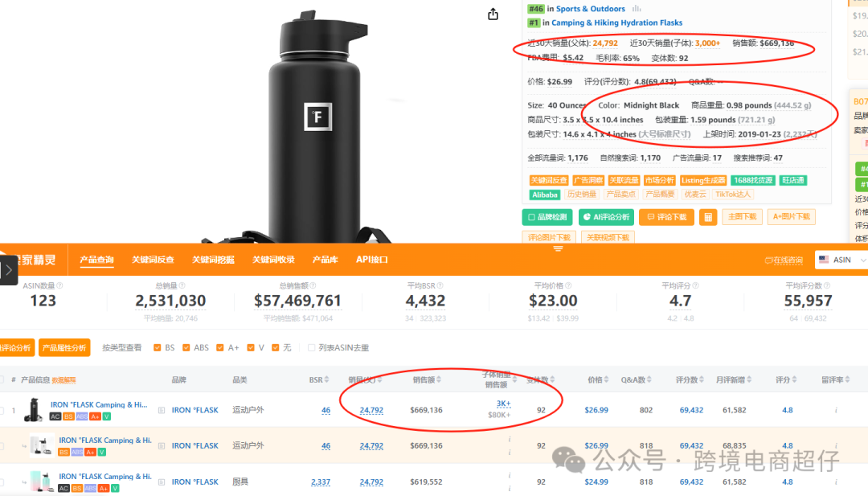
Task: Select the checkbox for the 2,337 BSR row
Action: tap(2, 482)
